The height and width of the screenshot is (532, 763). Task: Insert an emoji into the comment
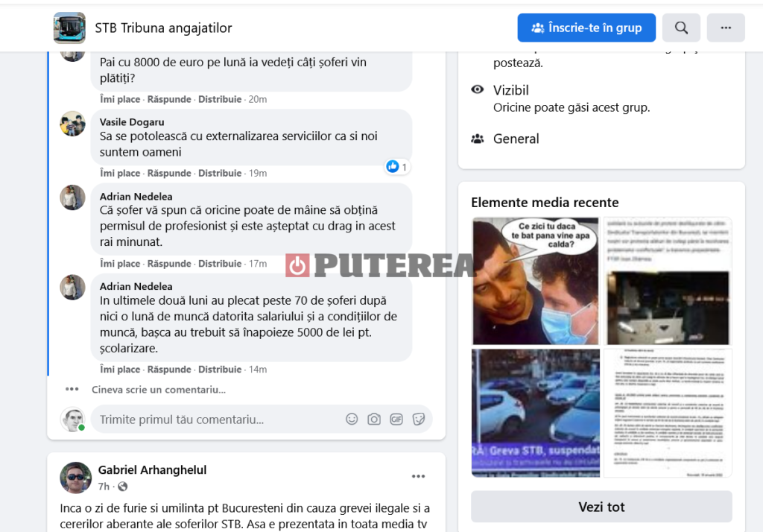point(352,419)
